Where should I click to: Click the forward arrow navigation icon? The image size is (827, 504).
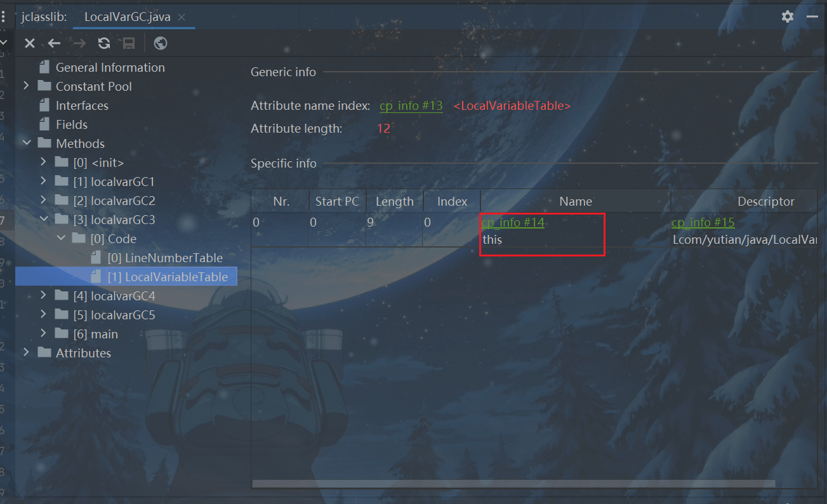(79, 43)
